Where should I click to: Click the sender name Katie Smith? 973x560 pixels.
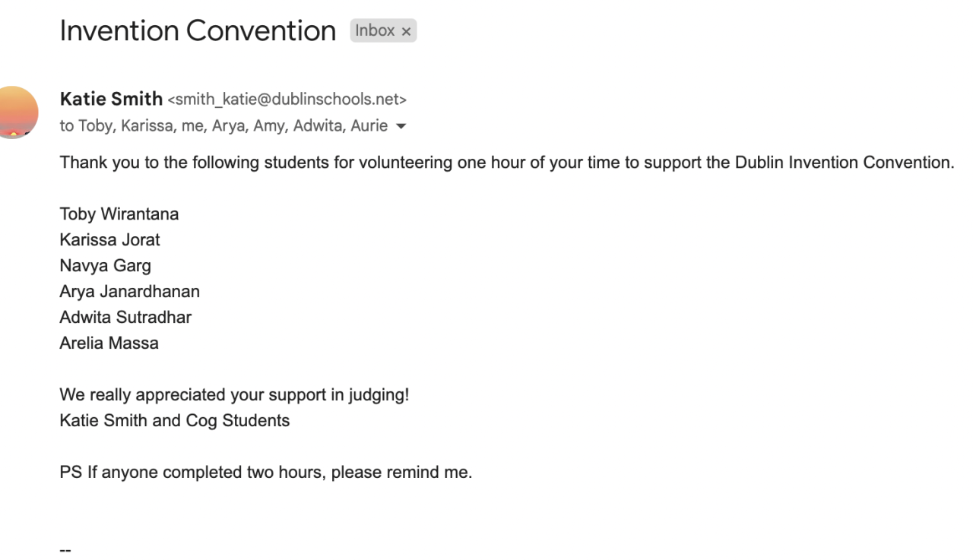tap(111, 99)
